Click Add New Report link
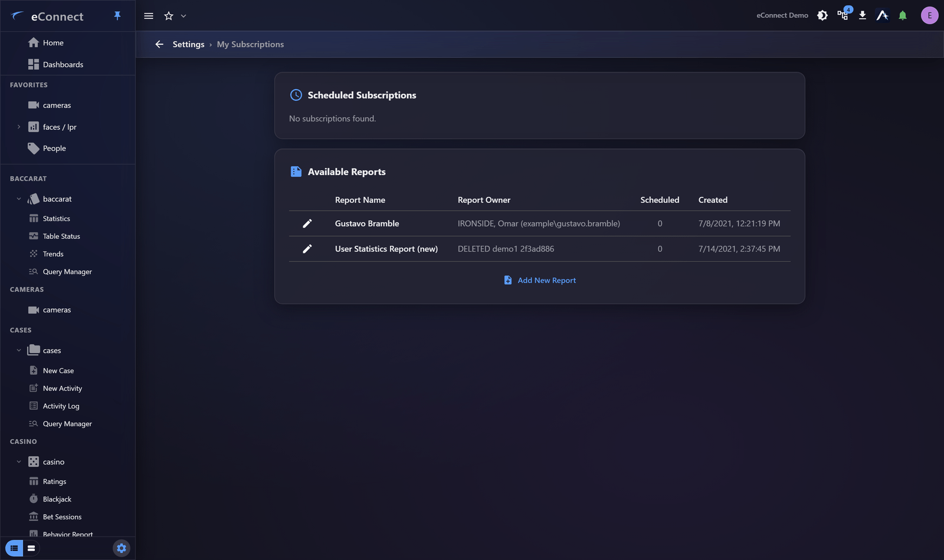Viewport: 944px width, 560px height. pos(540,280)
